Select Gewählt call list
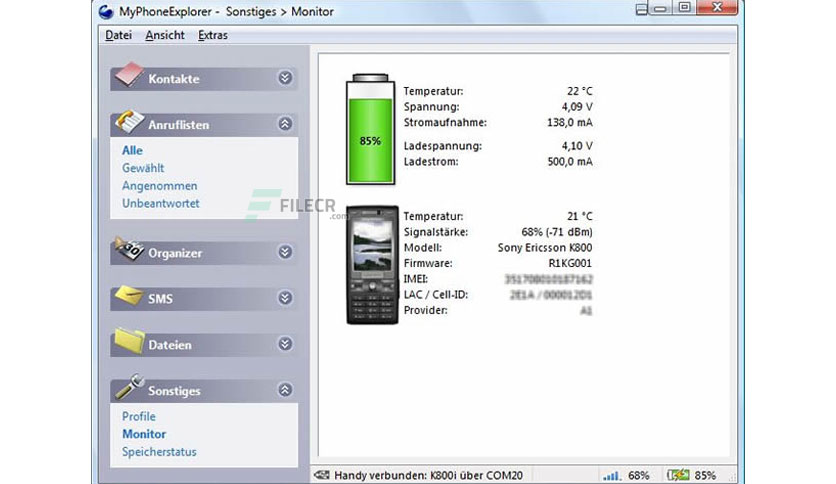This screenshot has height=484, width=836. [x=143, y=168]
